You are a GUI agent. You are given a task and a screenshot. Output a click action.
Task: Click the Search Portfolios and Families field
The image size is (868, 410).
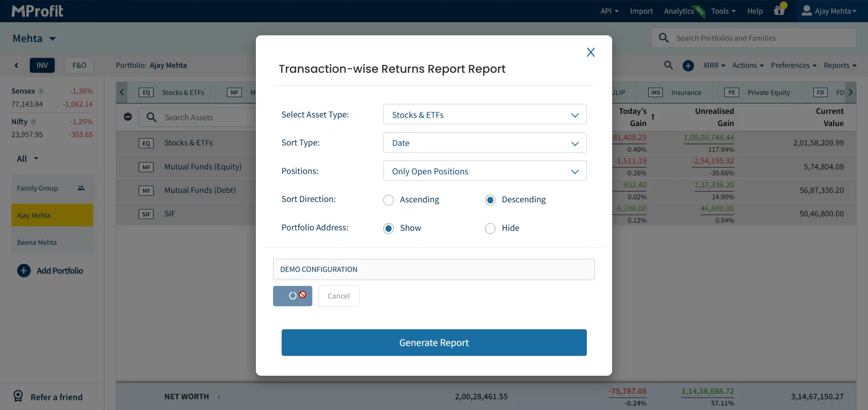pos(754,38)
